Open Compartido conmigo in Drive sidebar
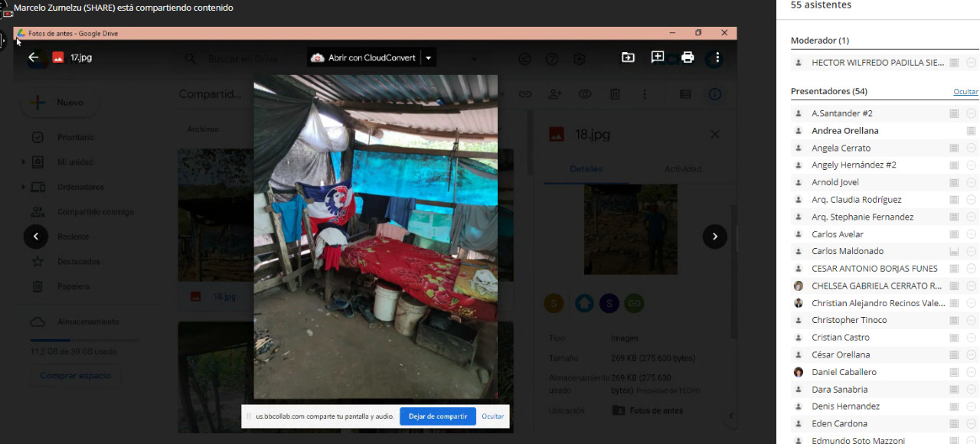Viewport: 980px width, 444px height. (95, 212)
